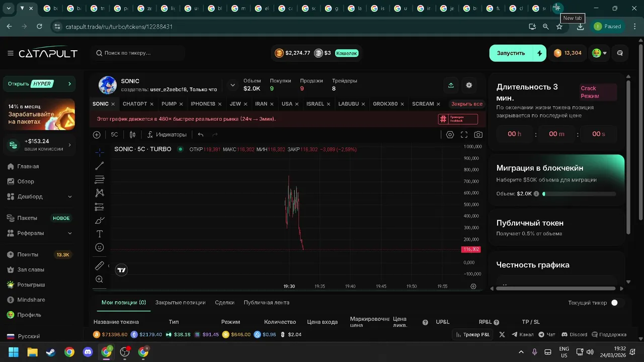Select the forecast/measurement position tool

point(100,207)
